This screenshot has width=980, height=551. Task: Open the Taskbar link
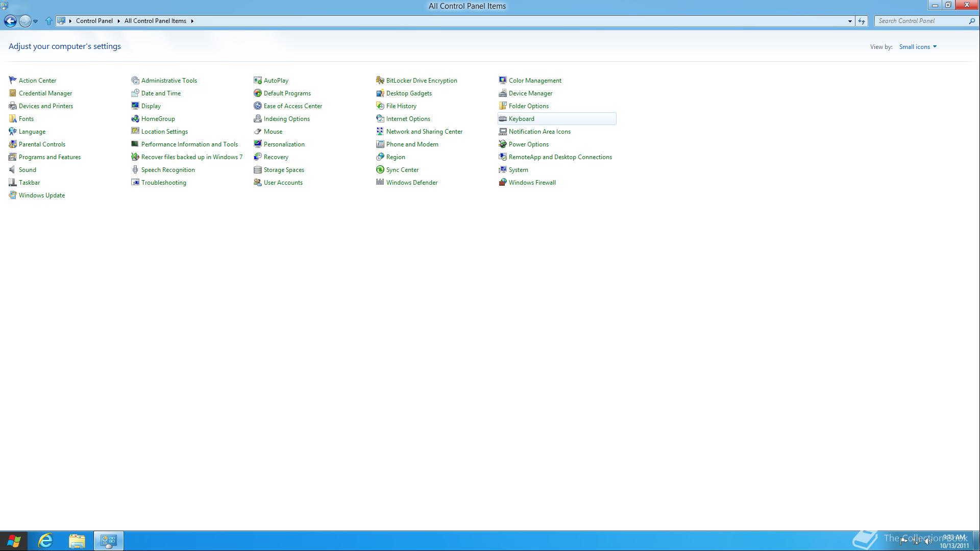point(29,182)
